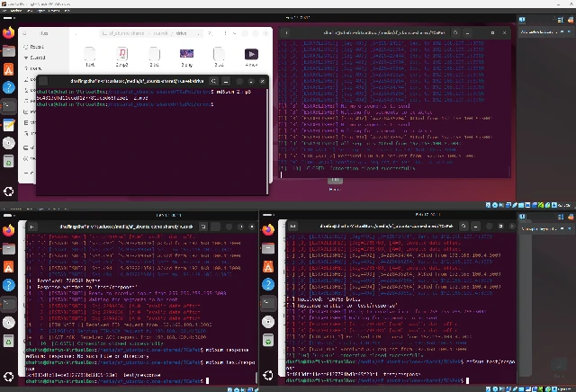The width and height of the screenshot is (576, 392).
Task: Click search icon in Files window sidebar header
Action: [x=24, y=33]
